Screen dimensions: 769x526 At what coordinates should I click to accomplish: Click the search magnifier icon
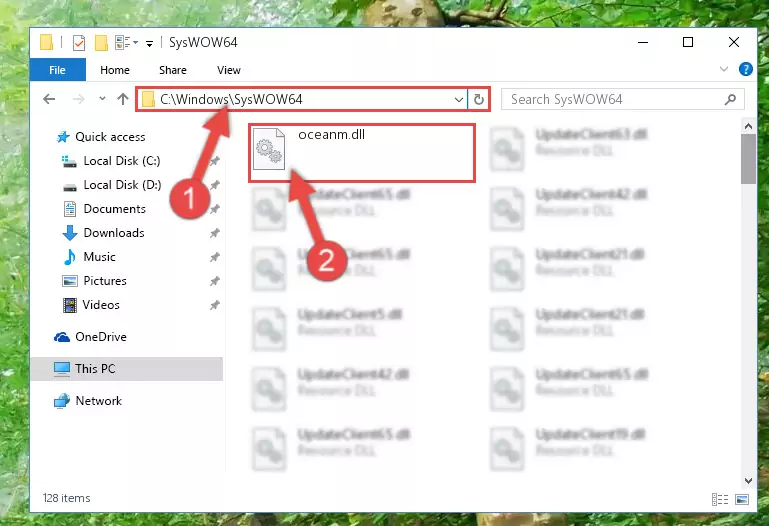(x=730, y=100)
